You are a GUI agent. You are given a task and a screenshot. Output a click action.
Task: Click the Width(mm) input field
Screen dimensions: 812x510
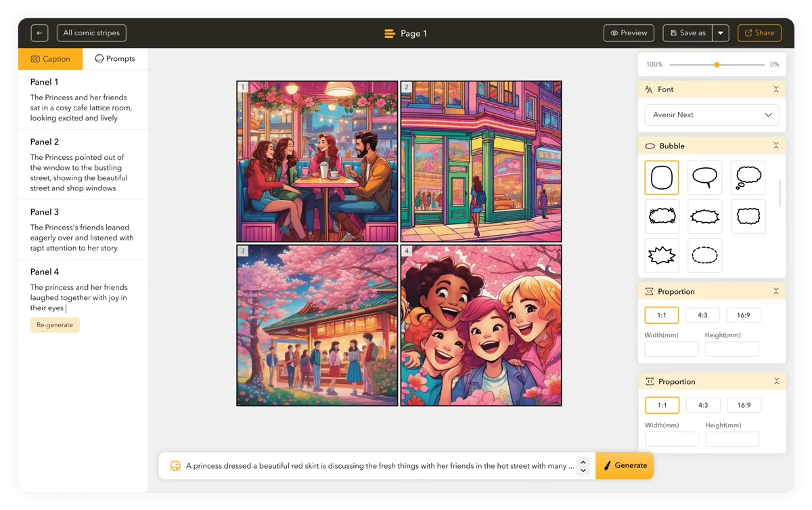[x=671, y=349]
